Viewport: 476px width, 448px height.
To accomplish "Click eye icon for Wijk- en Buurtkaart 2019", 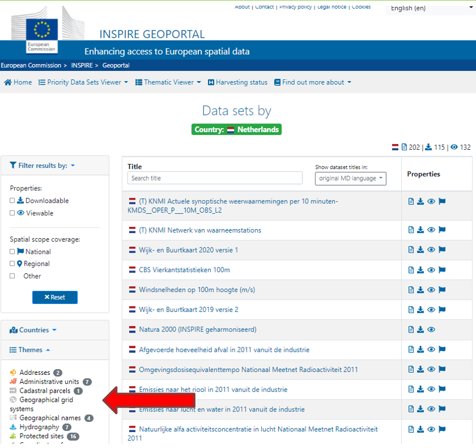I will pos(431,310).
